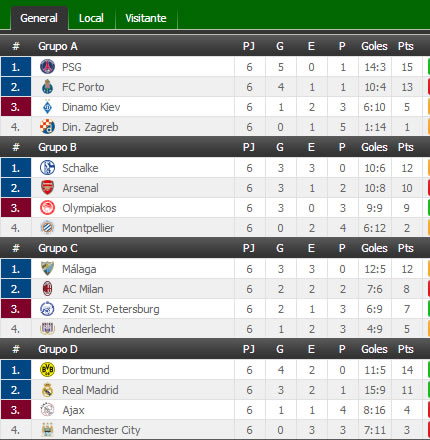Click the PSG club crest icon
Viewport: 430px width, 440px height.
pyautogui.click(x=47, y=67)
